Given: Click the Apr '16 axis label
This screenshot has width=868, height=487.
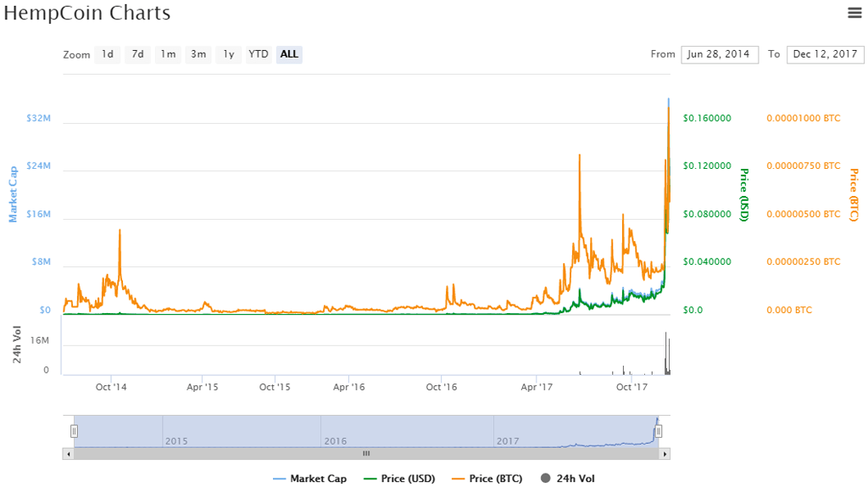Looking at the screenshot, I should pos(348,387).
